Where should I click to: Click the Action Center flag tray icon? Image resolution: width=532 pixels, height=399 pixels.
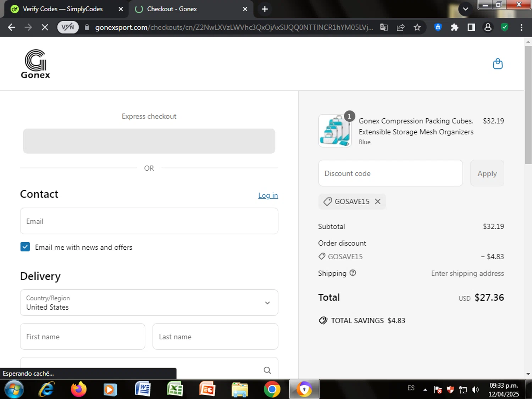tap(438, 390)
